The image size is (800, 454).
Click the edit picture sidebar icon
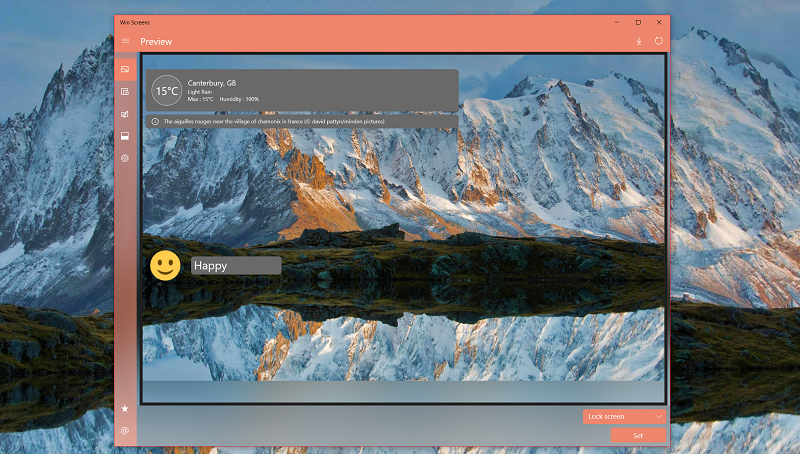(125, 114)
